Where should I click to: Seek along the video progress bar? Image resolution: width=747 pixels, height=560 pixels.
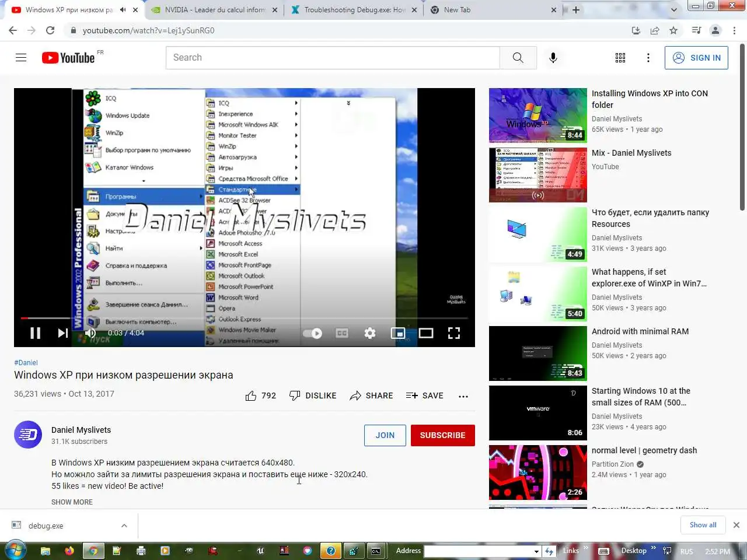245,318
